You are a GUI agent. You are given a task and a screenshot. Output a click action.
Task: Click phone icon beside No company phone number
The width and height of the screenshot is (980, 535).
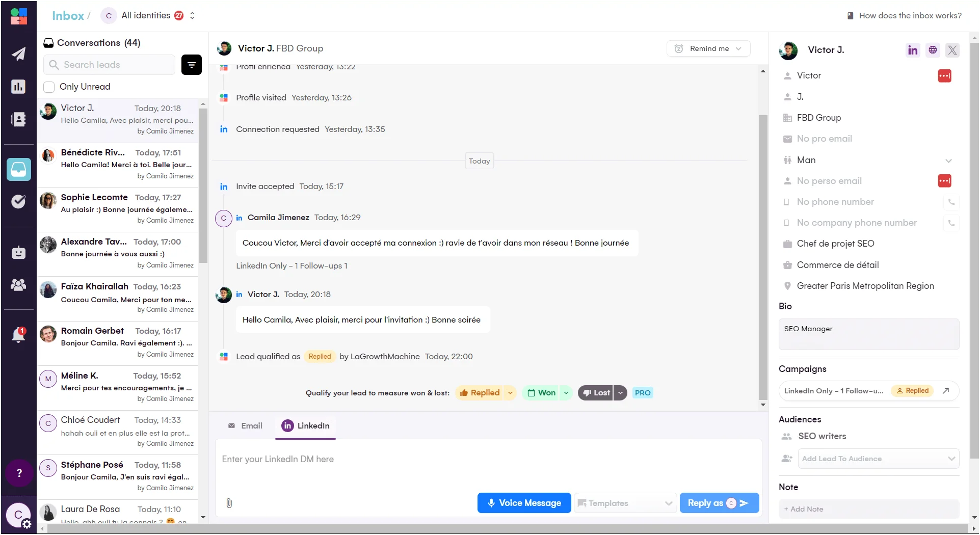tap(951, 223)
